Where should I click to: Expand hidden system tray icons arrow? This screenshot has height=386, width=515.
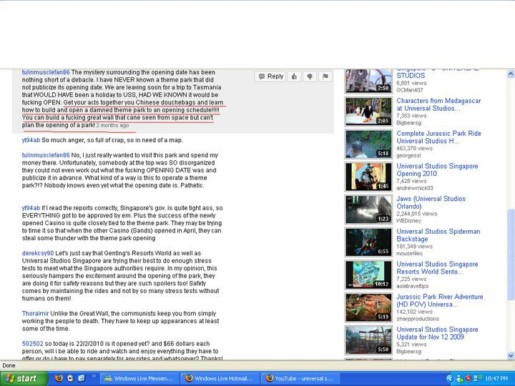[450, 378]
